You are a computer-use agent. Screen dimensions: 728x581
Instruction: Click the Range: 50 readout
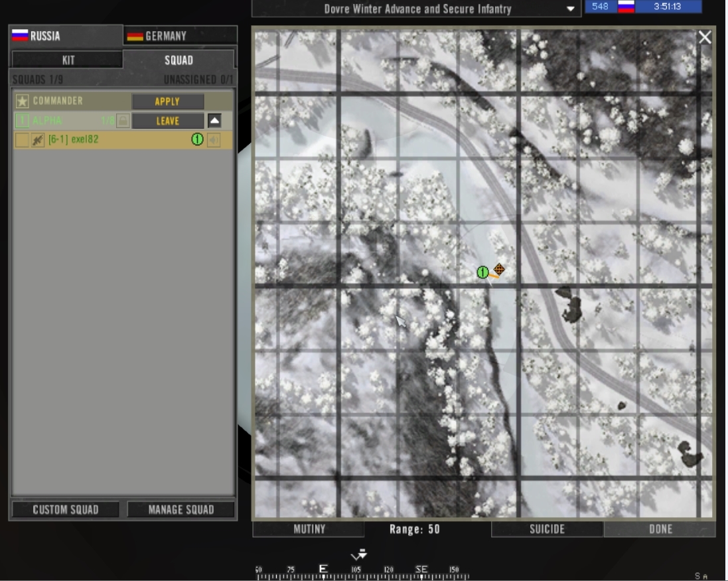coord(414,529)
